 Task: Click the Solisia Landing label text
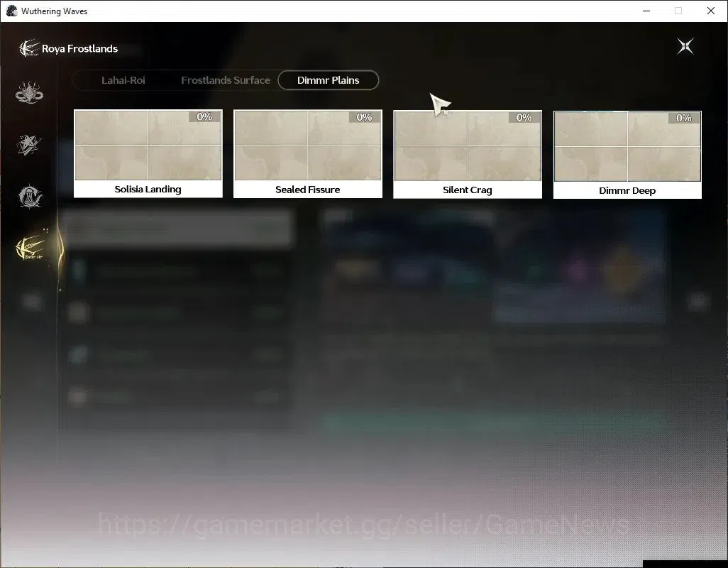click(148, 189)
